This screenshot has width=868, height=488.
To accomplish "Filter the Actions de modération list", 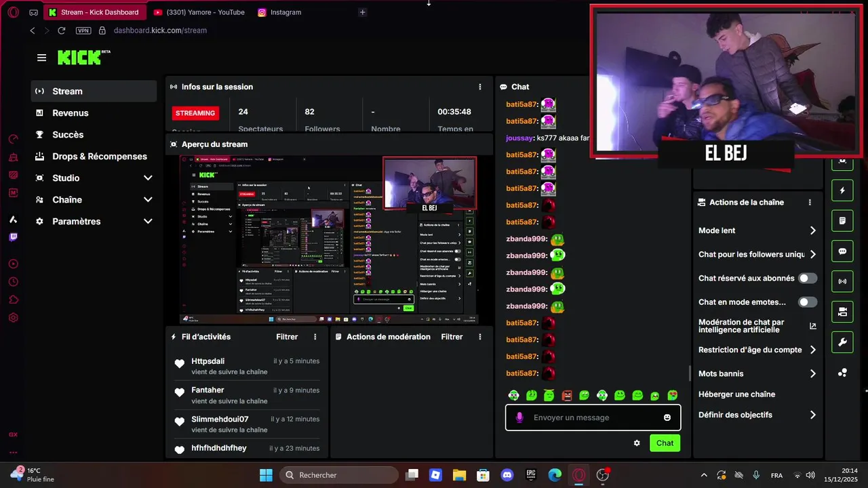I will tap(452, 337).
